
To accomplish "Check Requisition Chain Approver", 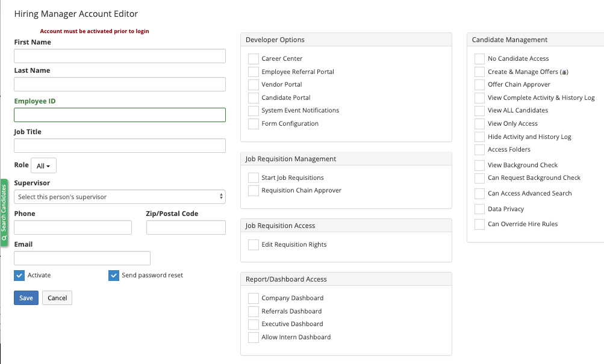I will (x=254, y=190).
